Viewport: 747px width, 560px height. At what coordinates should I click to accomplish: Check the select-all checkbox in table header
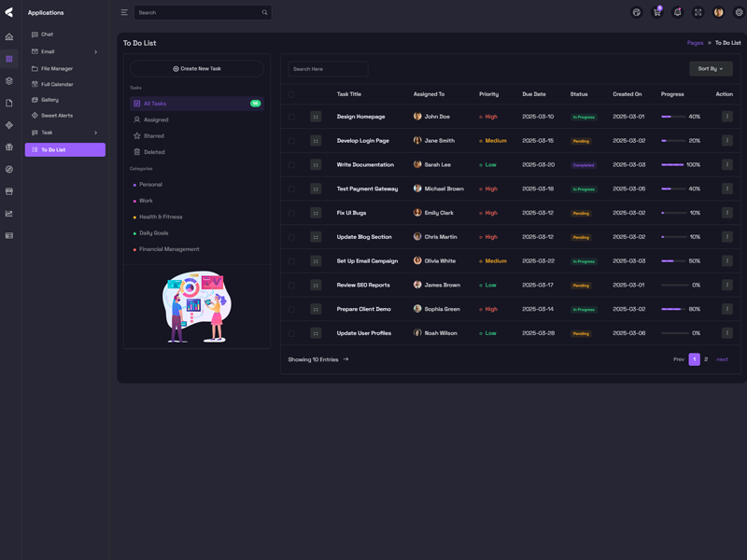click(291, 94)
